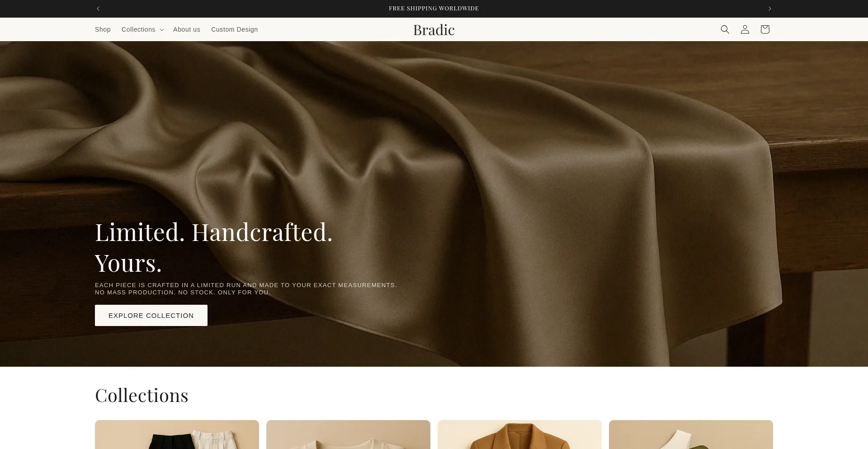868x449 pixels.
Task: Click the Collections nav label
Action: click(138, 29)
